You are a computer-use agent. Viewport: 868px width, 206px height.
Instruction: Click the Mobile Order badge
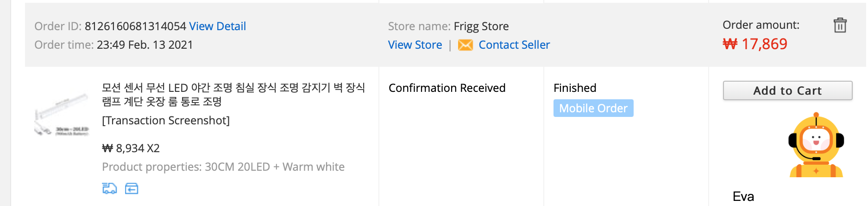[593, 109]
